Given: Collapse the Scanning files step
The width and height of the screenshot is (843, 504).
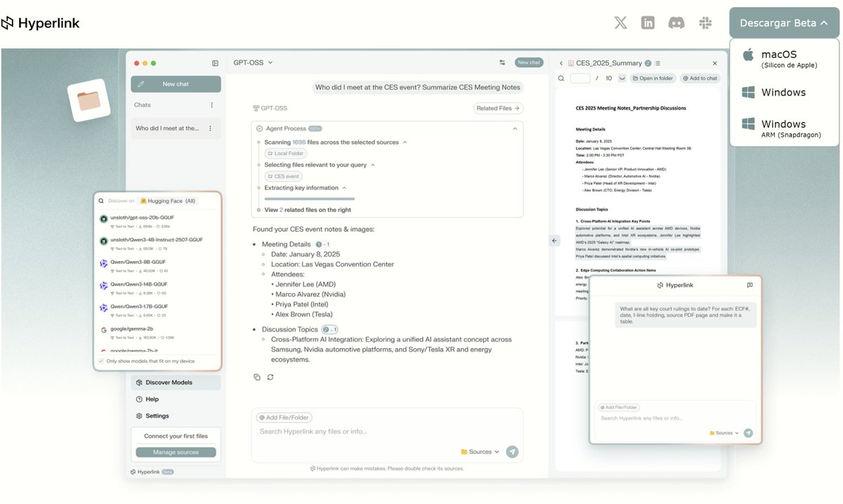Looking at the screenshot, I should point(405,142).
